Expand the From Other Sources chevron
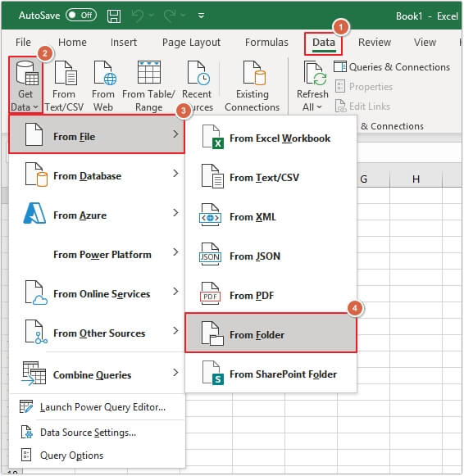This screenshot has height=476, width=464. pos(175,330)
